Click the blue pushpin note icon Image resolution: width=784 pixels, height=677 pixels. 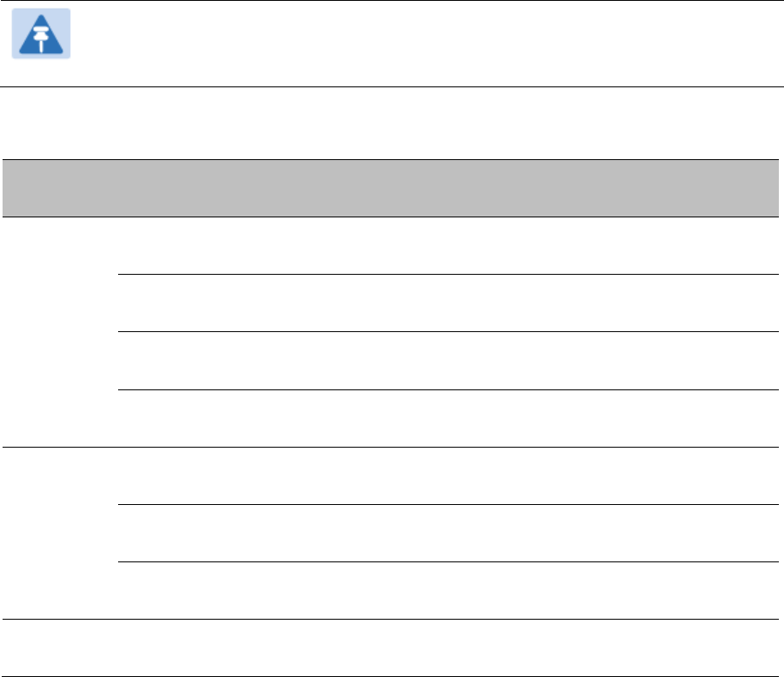coord(41,33)
